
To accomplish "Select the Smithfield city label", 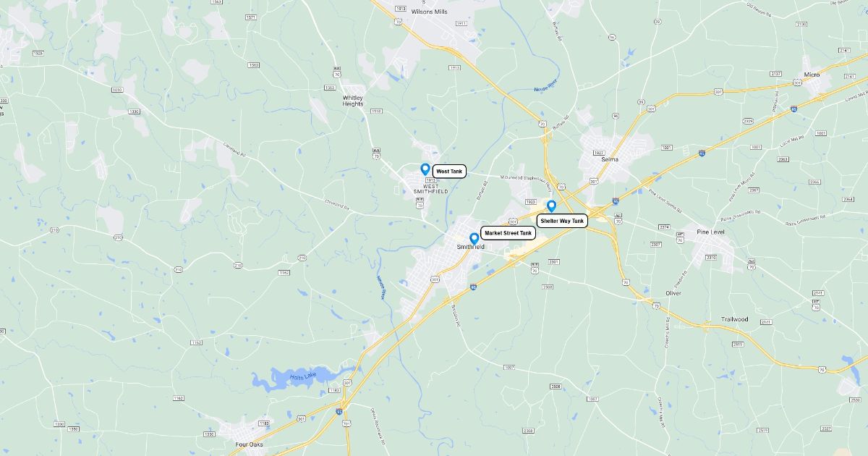I will [x=470, y=247].
